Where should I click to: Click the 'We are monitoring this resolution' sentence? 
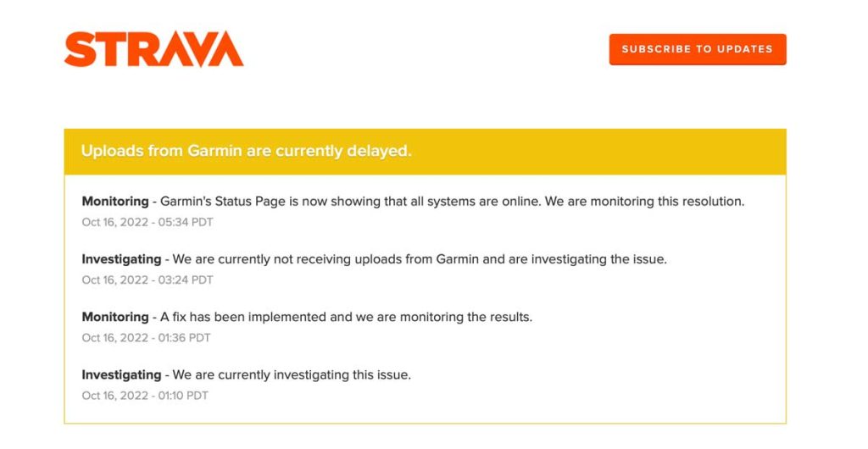pyautogui.click(x=644, y=202)
